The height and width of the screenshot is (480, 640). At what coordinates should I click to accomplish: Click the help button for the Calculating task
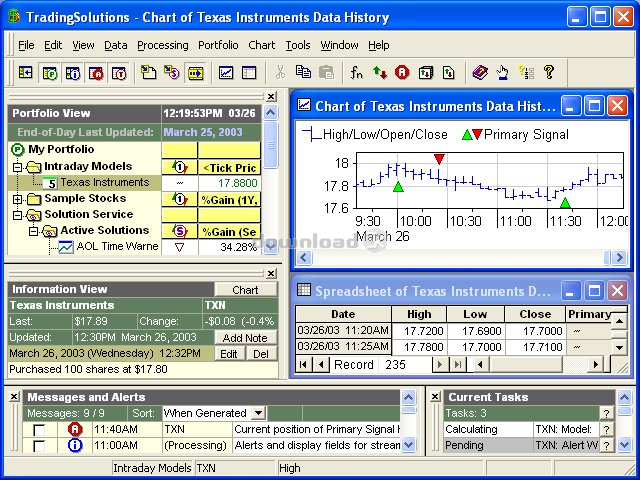(606, 429)
